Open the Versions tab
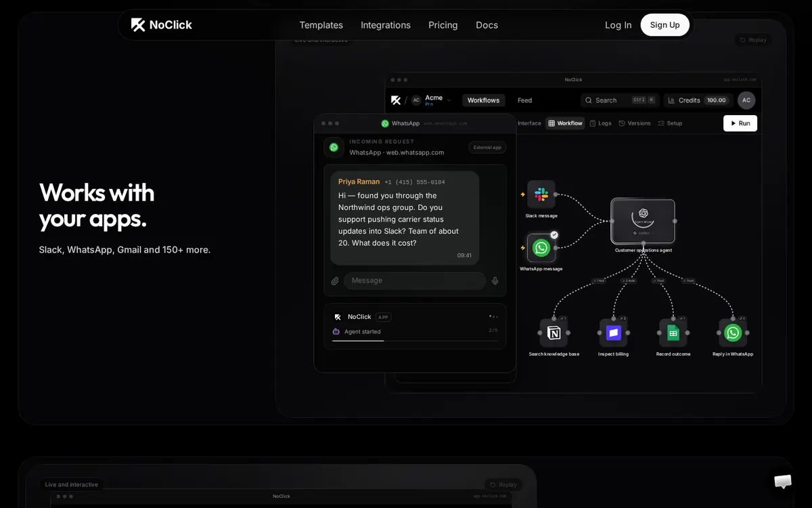Viewport: 812px width, 508px height. (x=635, y=123)
